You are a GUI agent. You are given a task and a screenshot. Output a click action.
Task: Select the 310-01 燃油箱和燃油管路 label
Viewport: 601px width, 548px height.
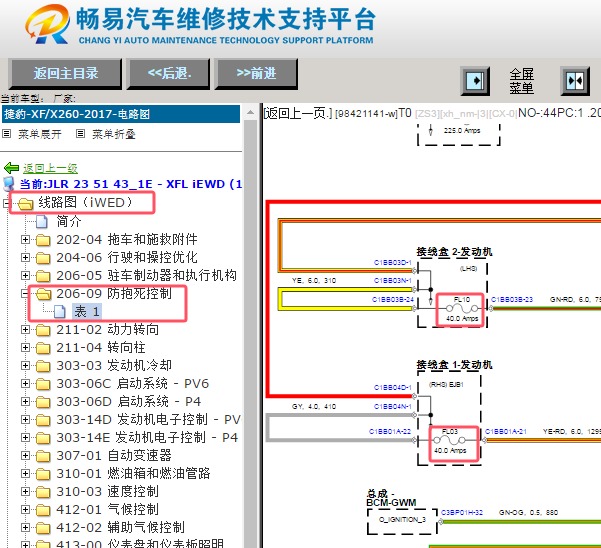click(x=133, y=474)
